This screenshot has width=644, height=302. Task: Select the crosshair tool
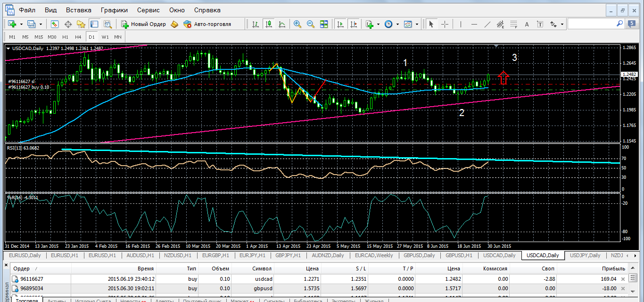(445, 24)
